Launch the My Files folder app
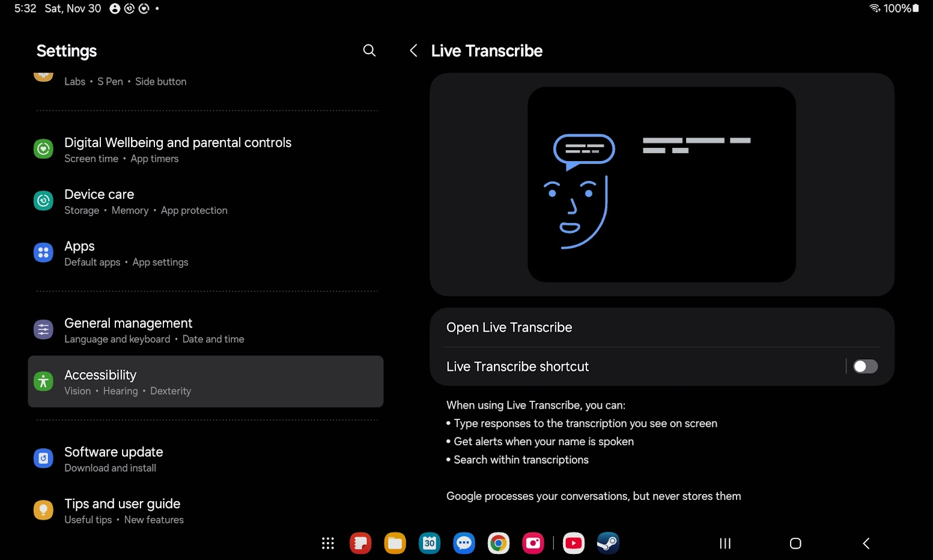Viewport: 933px width, 560px height. 395,543
